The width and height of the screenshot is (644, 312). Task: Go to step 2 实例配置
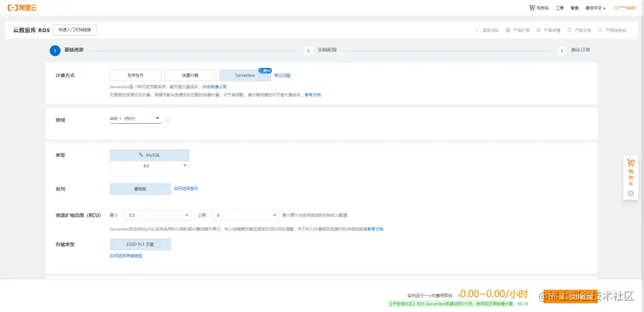point(320,51)
